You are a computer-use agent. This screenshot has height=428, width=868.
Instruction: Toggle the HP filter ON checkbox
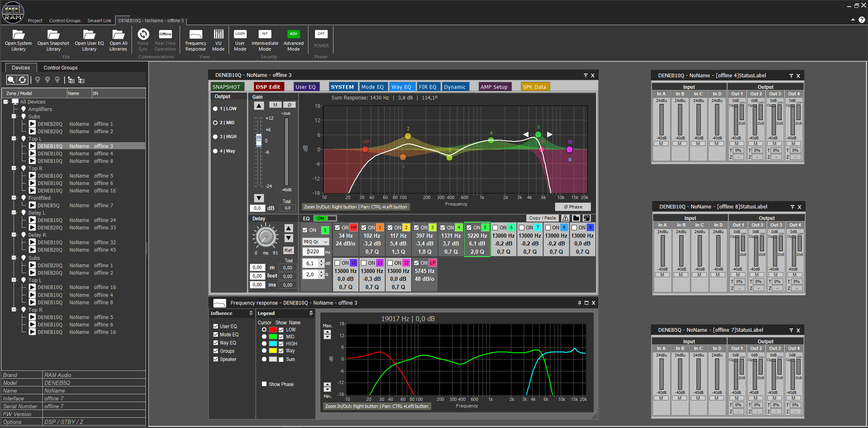[337, 227]
